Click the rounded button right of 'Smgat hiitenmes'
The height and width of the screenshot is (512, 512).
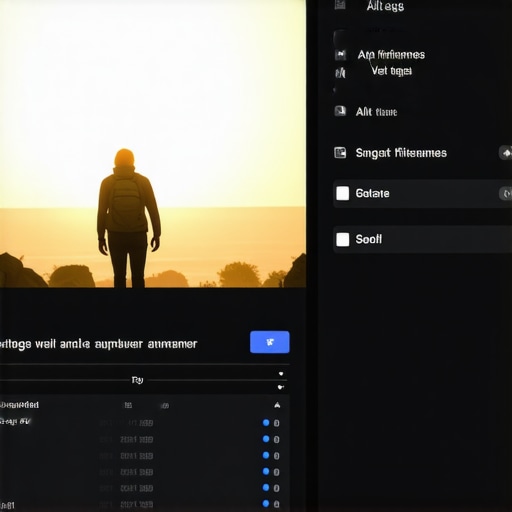tap(506, 153)
